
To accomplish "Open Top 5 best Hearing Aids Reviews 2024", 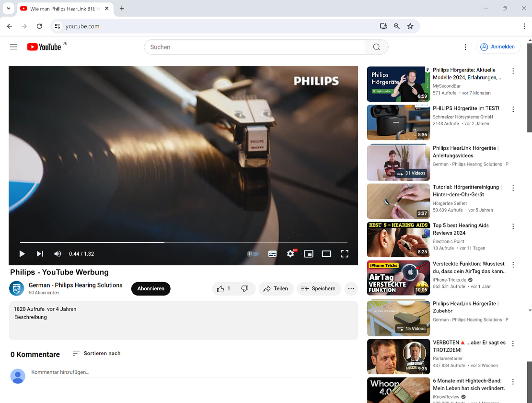I will 461,229.
